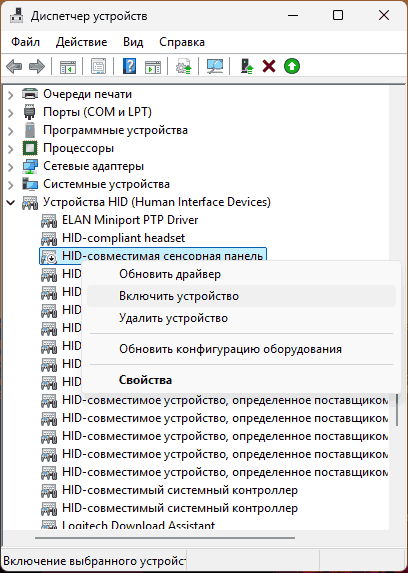The width and height of the screenshot is (408, 573).
Task: Open the Справка menu
Action: click(x=182, y=42)
